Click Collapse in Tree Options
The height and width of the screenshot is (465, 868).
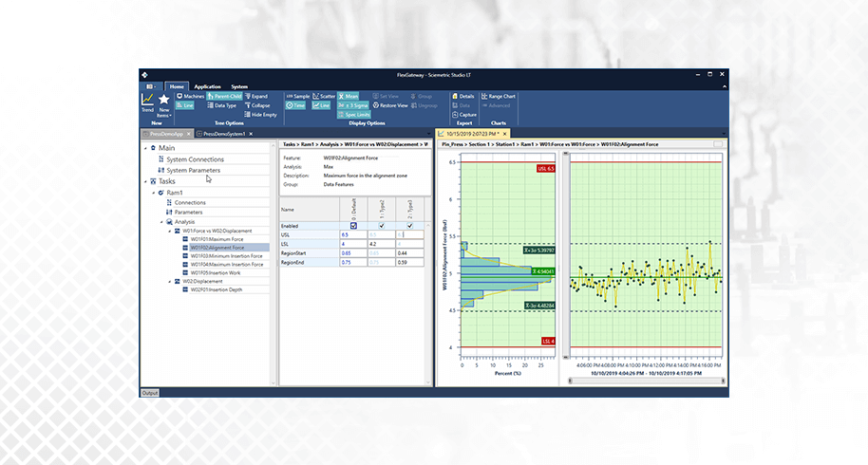pos(257,105)
